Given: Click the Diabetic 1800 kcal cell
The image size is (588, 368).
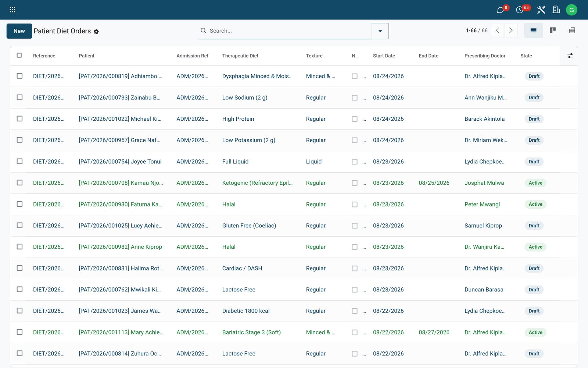Looking at the screenshot, I should (x=246, y=311).
